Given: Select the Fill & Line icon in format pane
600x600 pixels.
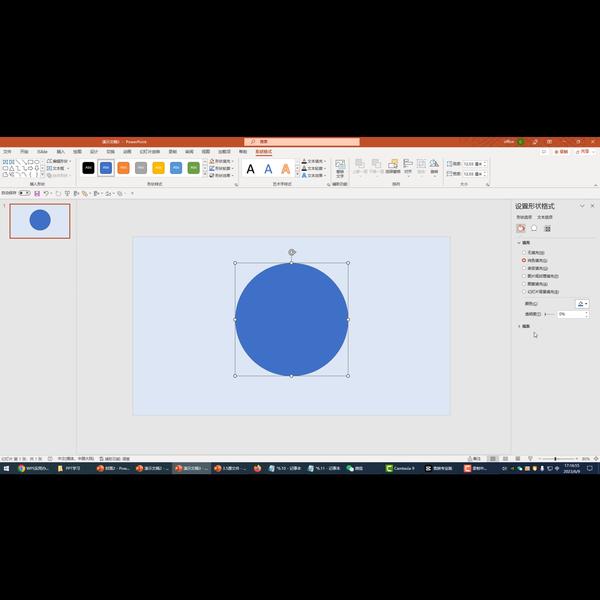Looking at the screenshot, I should pyautogui.click(x=521, y=228).
